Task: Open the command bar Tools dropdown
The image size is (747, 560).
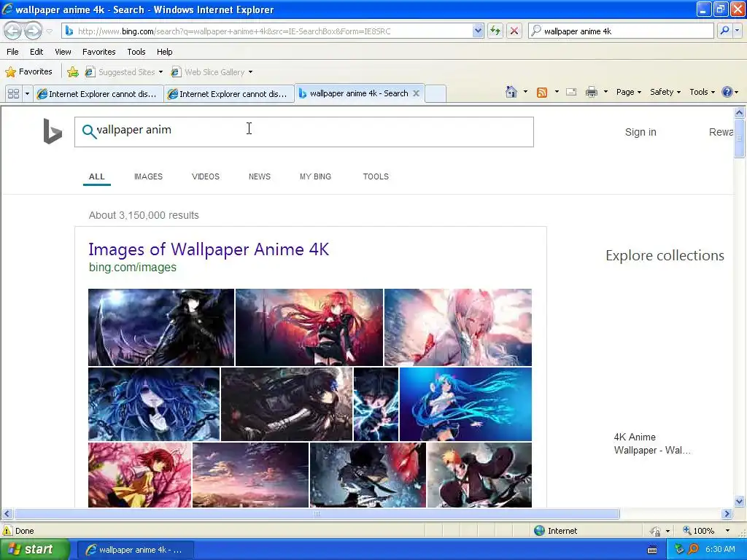Action: [x=703, y=92]
